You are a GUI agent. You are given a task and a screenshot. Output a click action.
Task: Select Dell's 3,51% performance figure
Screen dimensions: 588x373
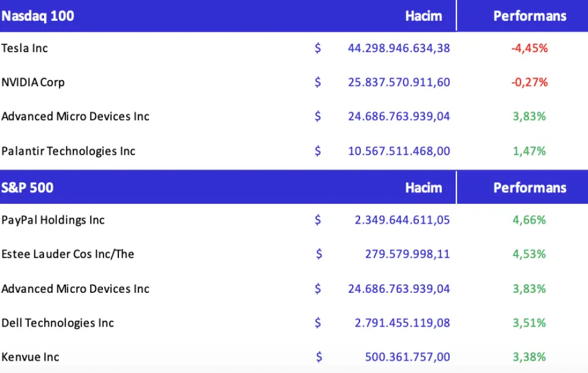point(529,323)
